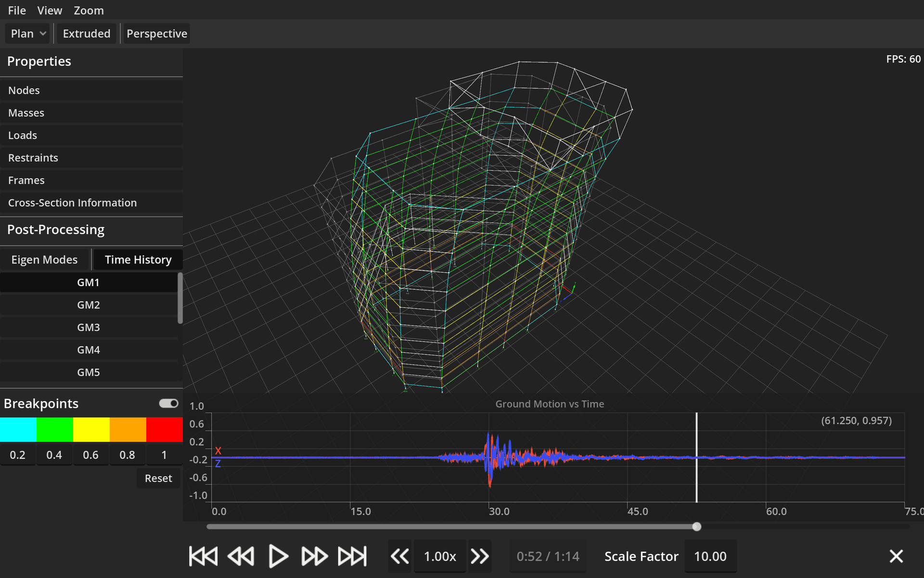The width and height of the screenshot is (924, 578).
Task: Toggle the Breakpoints switch
Action: 168,403
